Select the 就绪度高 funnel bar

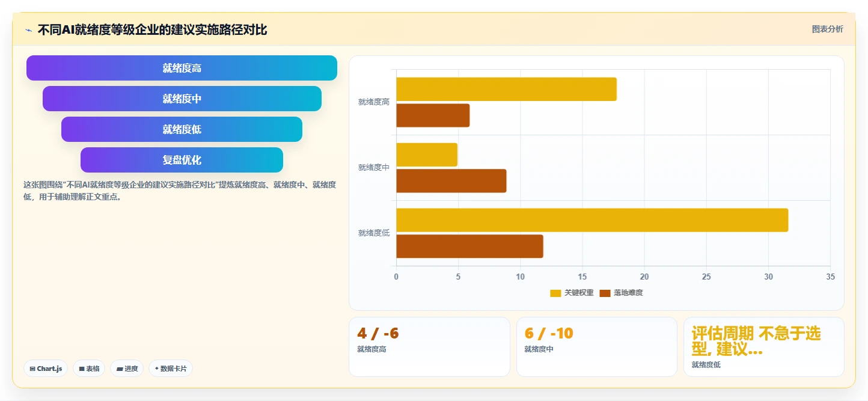click(x=182, y=68)
